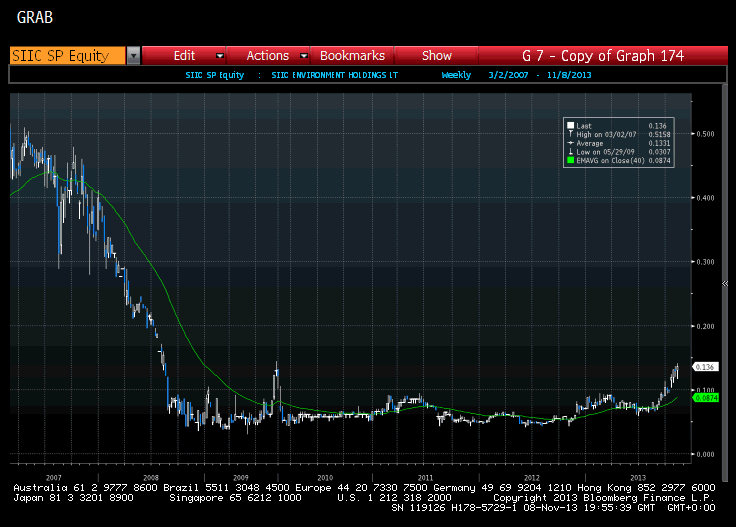736x527 pixels.
Task: Click the 0.000 y-axis label
Action: click(x=705, y=454)
